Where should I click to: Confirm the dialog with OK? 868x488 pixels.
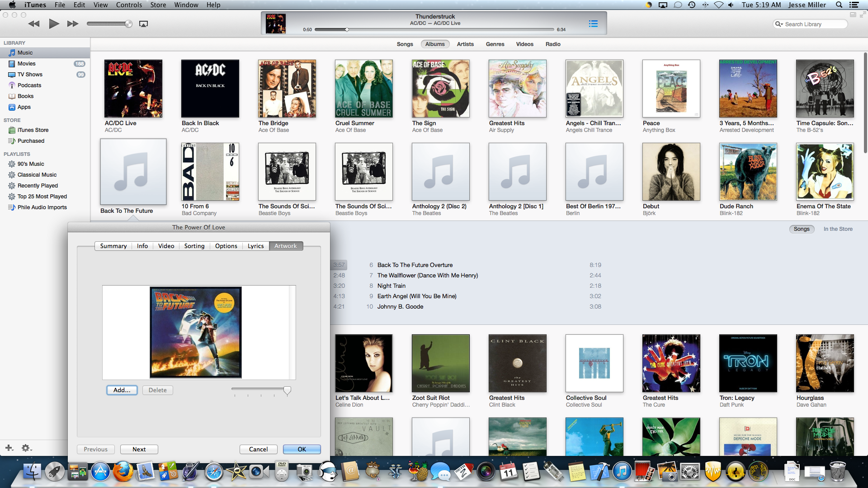[302, 449]
